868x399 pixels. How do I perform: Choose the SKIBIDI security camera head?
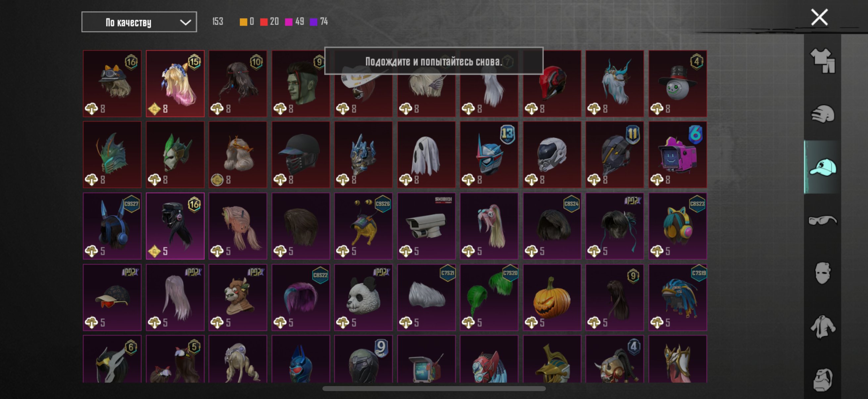426,226
